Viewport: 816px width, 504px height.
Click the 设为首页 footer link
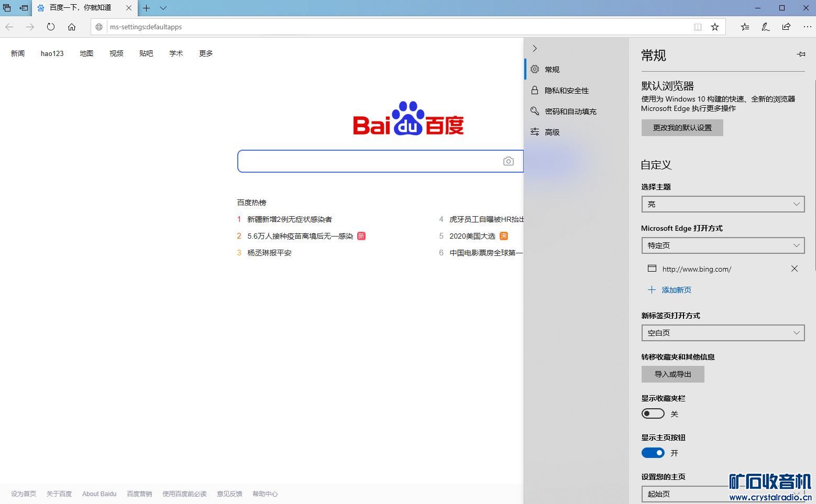(x=24, y=494)
